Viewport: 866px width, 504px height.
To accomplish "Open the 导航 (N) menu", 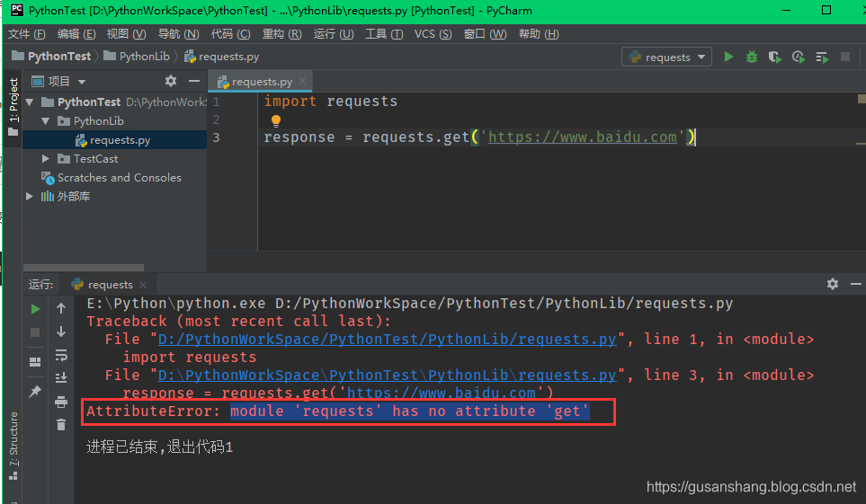I will point(178,34).
